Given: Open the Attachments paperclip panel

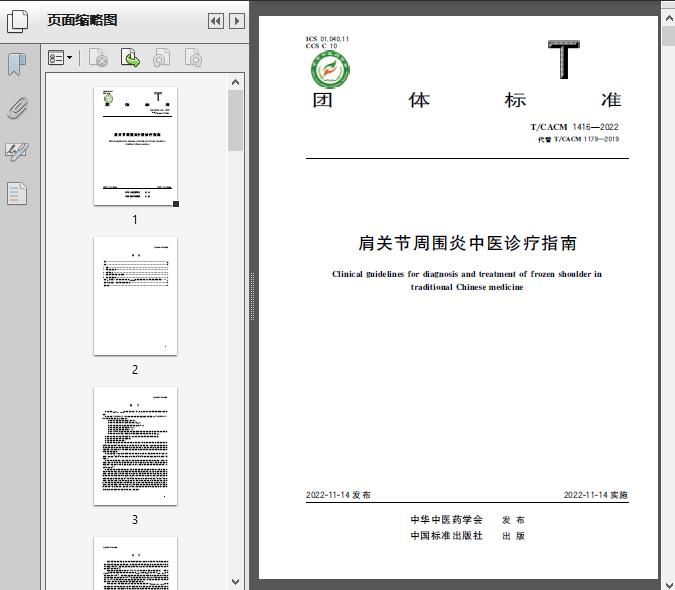Looking at the screenshot, I should click(x=17, y=108).
